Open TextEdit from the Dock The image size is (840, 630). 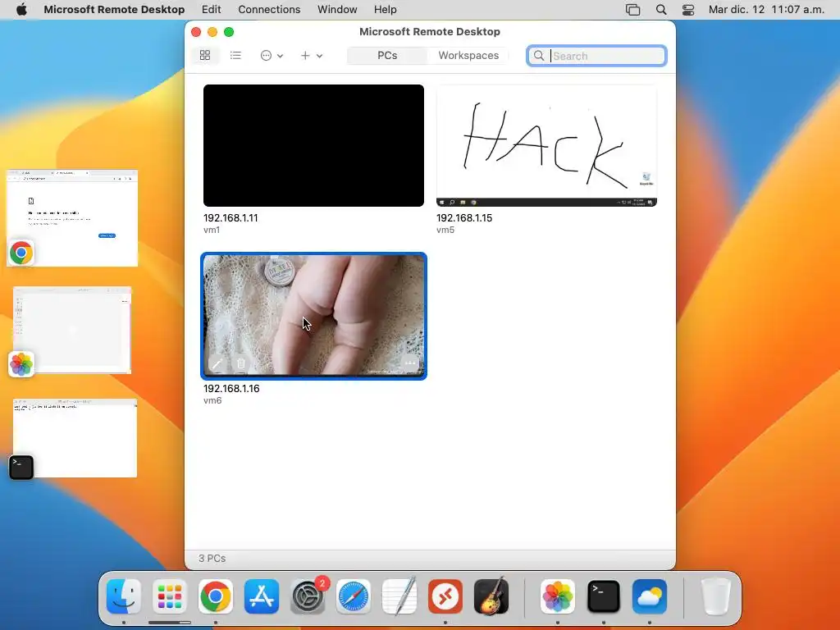click(399, 596)
